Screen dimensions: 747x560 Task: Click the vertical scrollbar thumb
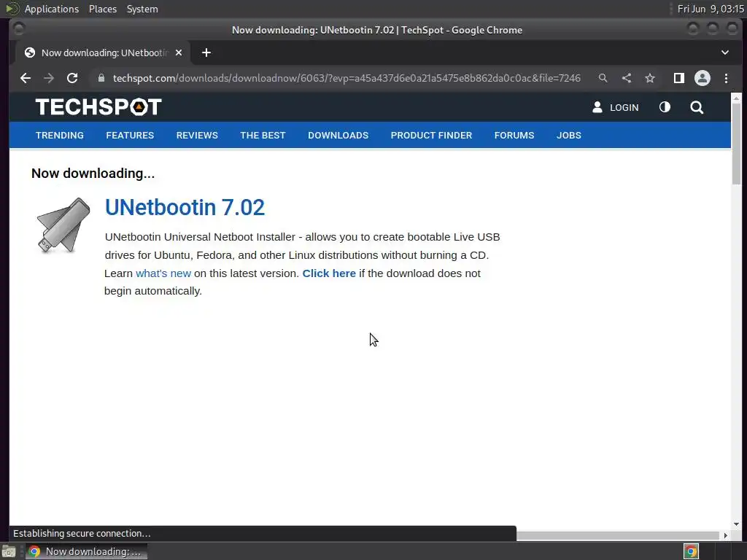coord(736,143)
